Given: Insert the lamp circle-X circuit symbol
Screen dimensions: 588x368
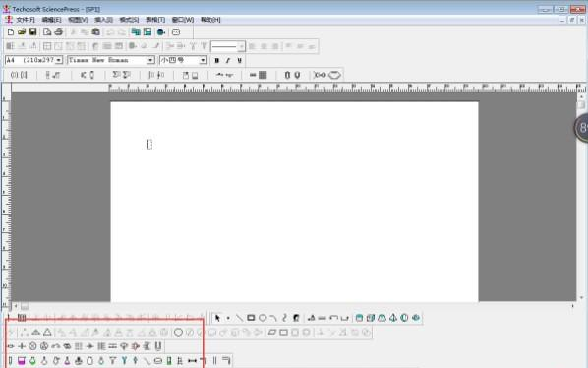Looking at the screenshot, I should click(33, 346).
